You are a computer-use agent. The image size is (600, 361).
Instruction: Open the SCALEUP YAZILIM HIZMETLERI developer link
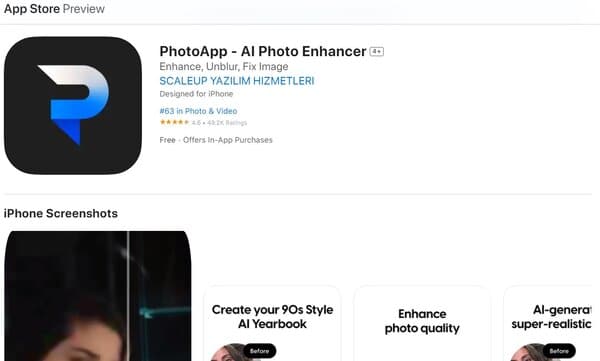(x=237, y=81)
